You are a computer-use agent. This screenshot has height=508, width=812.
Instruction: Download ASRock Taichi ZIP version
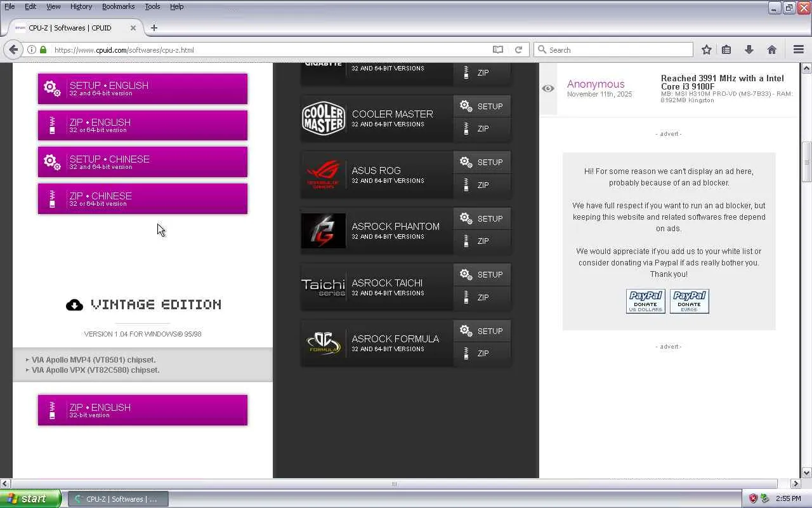coord(482,297)
